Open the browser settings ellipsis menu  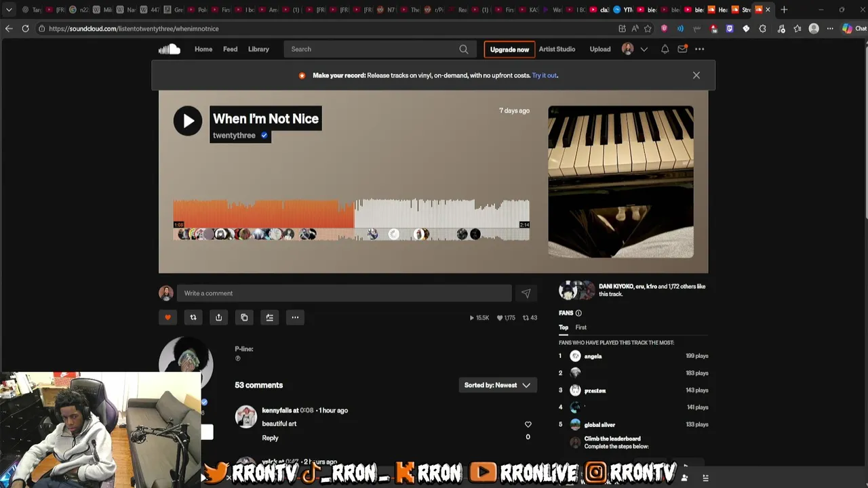click(x=829, y=28)
